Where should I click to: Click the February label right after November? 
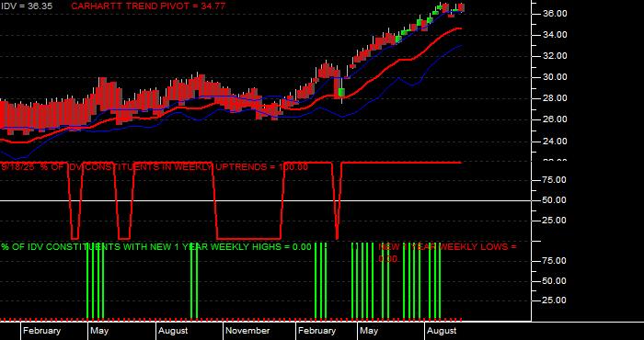click(x=317, y=331)
